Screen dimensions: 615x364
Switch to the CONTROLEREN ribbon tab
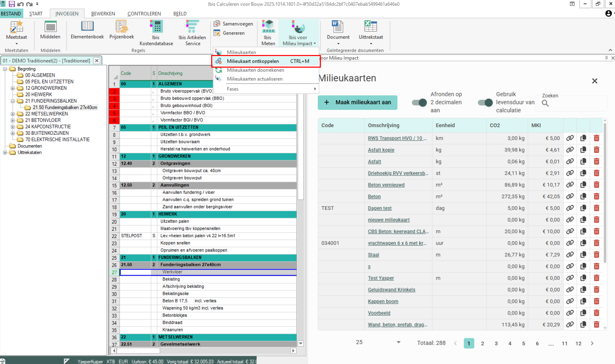pyautogui.click(x=144, y=14)
